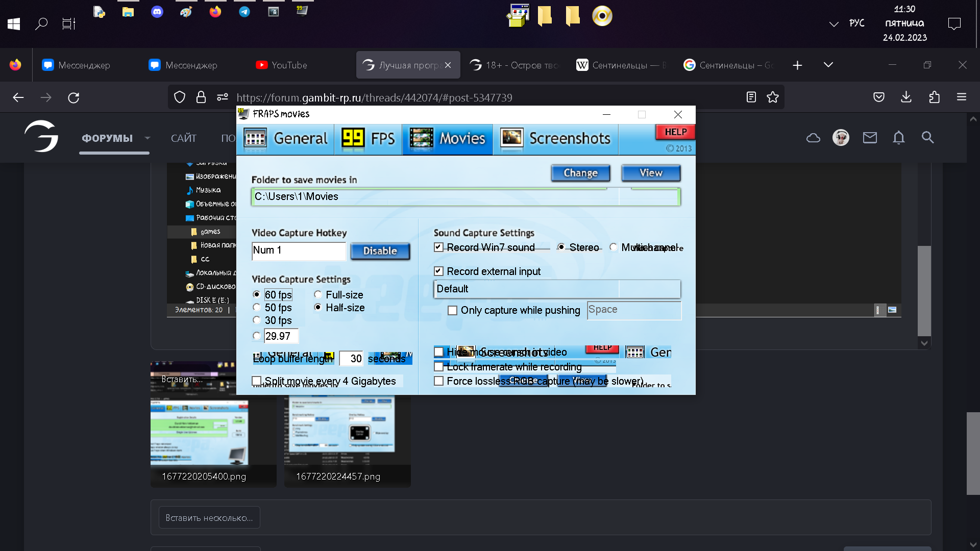Open the Default sound input dropdown
The width and height of the screenshot is (980, 551).
point(556,289)
